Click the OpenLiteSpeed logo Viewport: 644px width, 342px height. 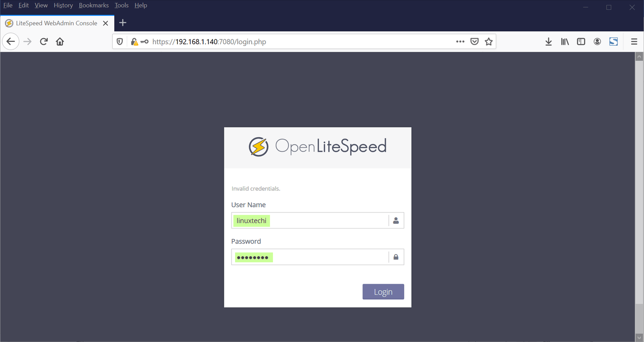tap(318, 146)
